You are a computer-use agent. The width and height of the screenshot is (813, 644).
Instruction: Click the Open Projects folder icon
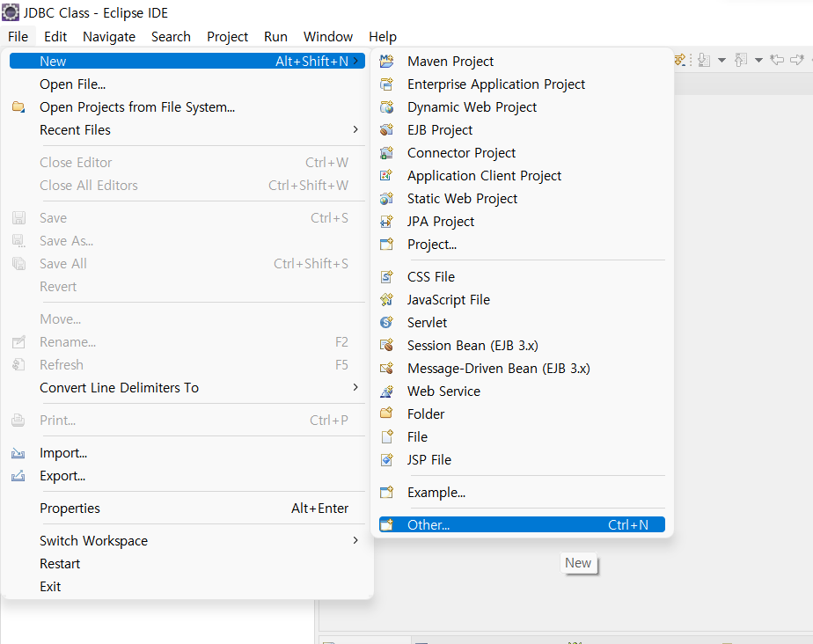(x=18, y=106)
